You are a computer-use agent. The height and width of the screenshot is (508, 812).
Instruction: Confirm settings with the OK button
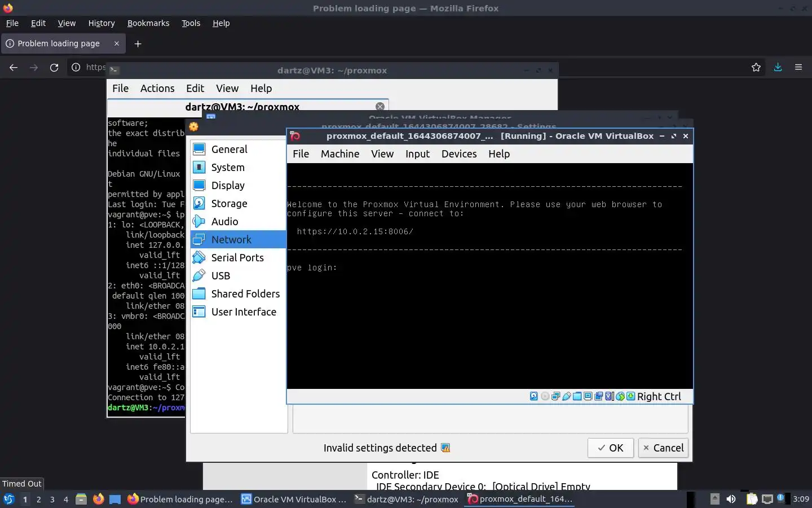[611, 448]
